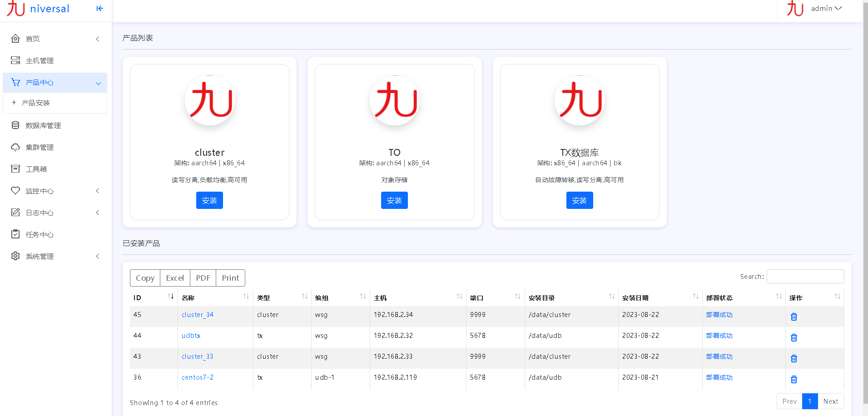Select the 任务中心 task icon
The height and width of the screenshot is (416, 868).
15,234
